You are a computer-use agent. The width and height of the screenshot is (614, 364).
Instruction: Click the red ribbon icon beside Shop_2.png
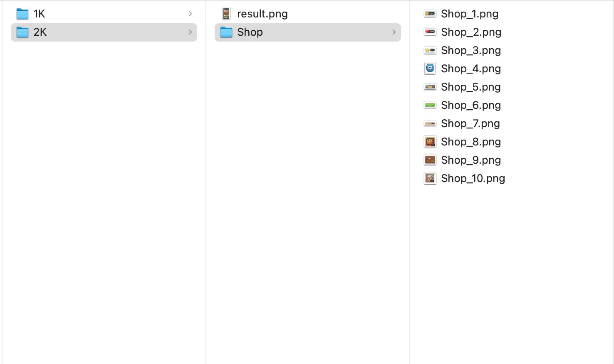point(430,32)
